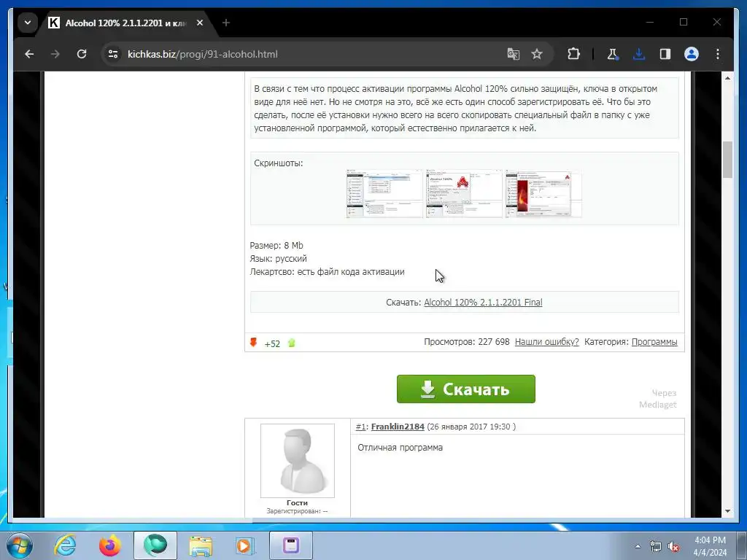Screen dimensions: 747x560
Task: Open the Программы category link
Action: (654, 342)
